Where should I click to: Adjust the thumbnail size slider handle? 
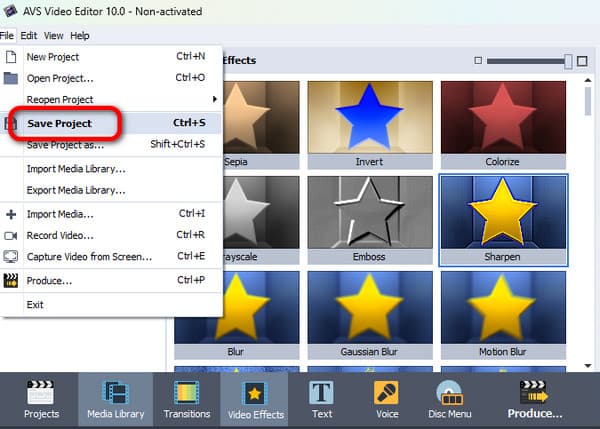tap(568, 61)
